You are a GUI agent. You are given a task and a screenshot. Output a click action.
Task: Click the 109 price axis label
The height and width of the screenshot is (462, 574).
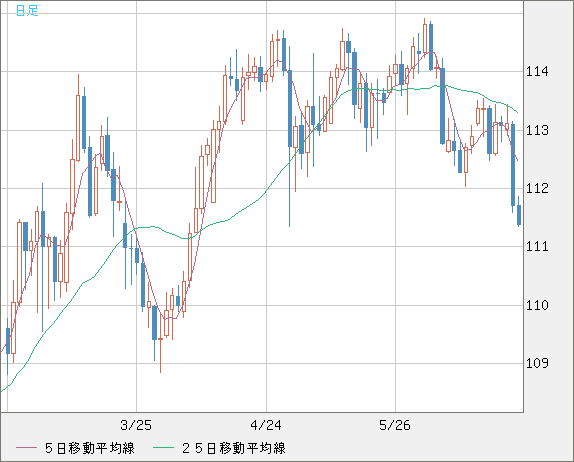537,363
